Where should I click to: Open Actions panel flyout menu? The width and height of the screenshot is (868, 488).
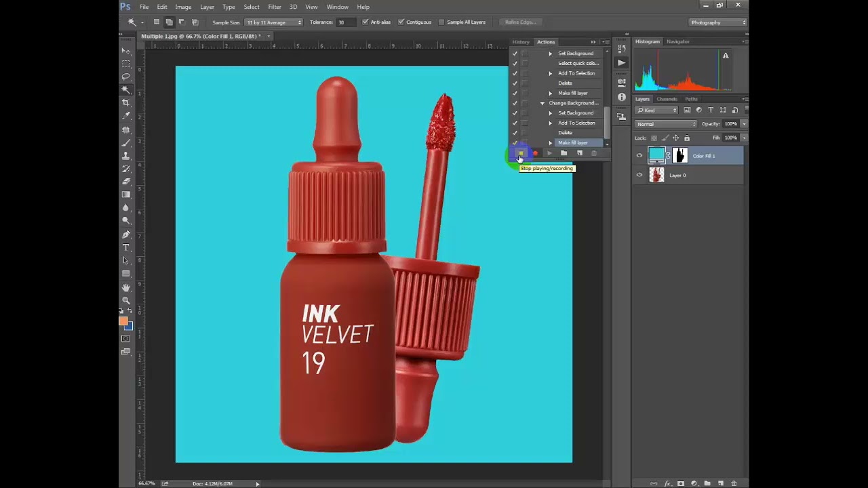(x=606, y=42)
